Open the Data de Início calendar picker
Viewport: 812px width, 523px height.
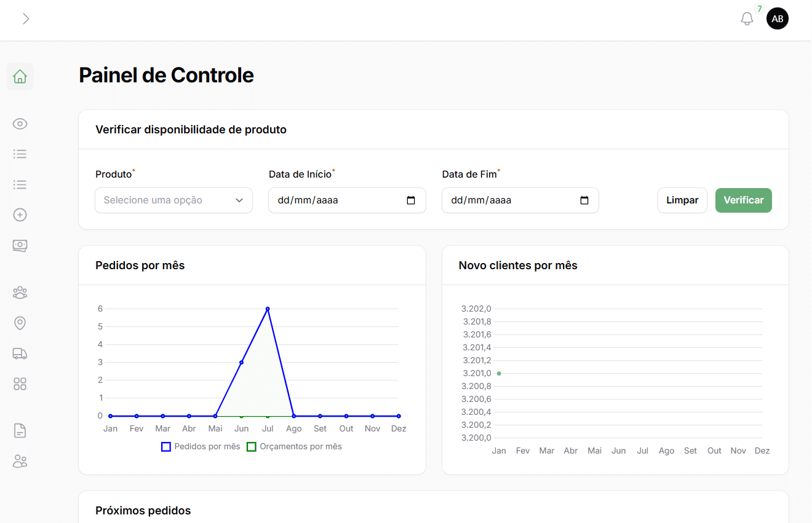(412, 200)
